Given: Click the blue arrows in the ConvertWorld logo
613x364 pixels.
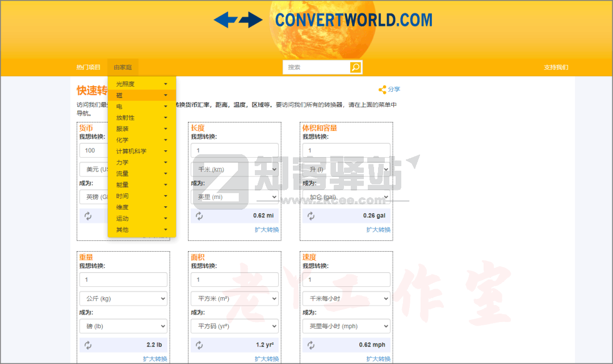Looking at the screenshot, I should click(x=237, y=19).
